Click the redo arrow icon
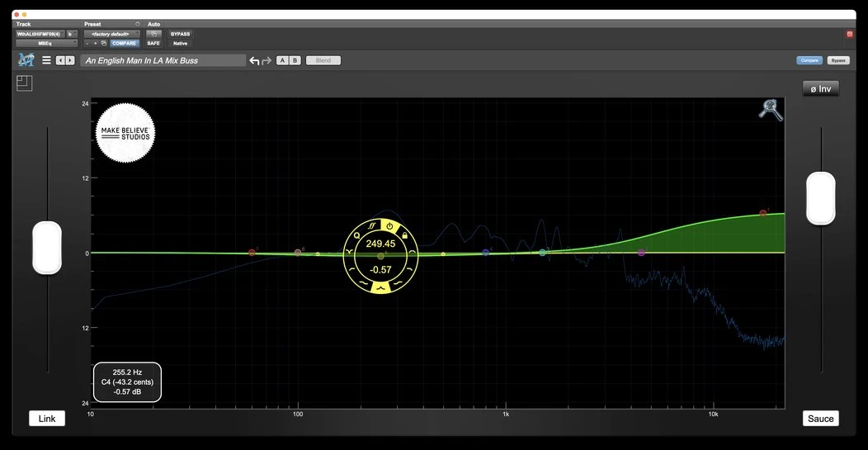This screenshot has height=450, width=868. point(267,61)
